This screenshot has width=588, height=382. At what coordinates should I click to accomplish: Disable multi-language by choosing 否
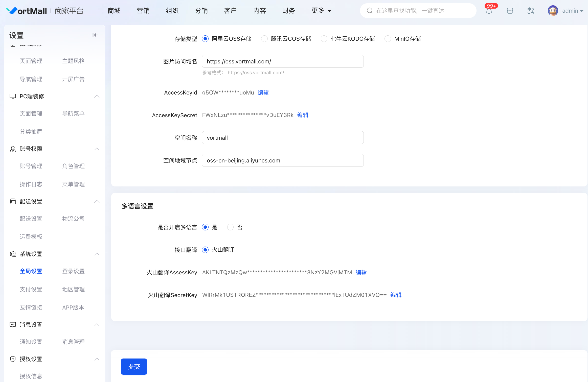230,227
